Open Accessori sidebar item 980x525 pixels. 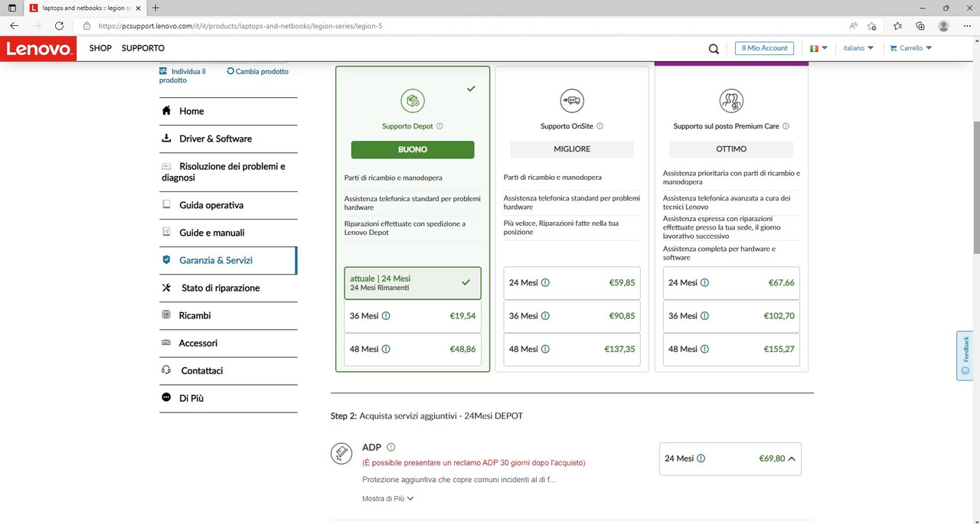pos(228,343)
